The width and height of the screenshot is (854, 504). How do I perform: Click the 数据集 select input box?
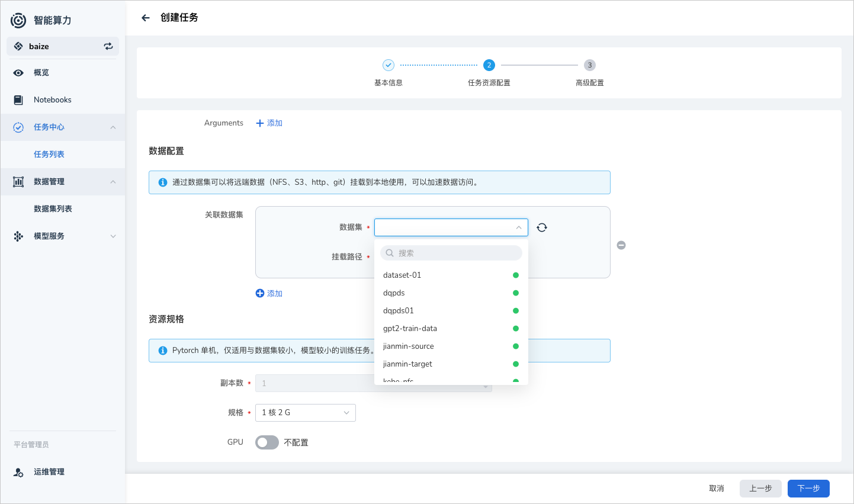coord(451,227)
